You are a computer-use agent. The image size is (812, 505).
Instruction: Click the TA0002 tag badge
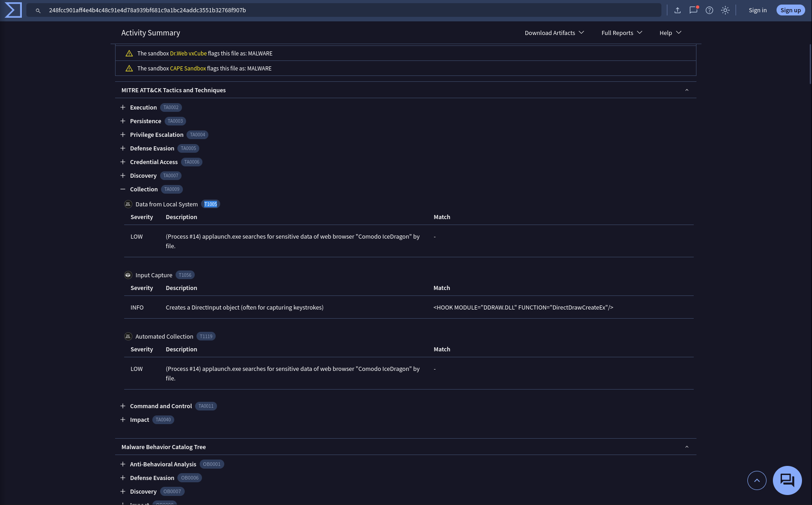pyautogui.click(x=171, y=107)
